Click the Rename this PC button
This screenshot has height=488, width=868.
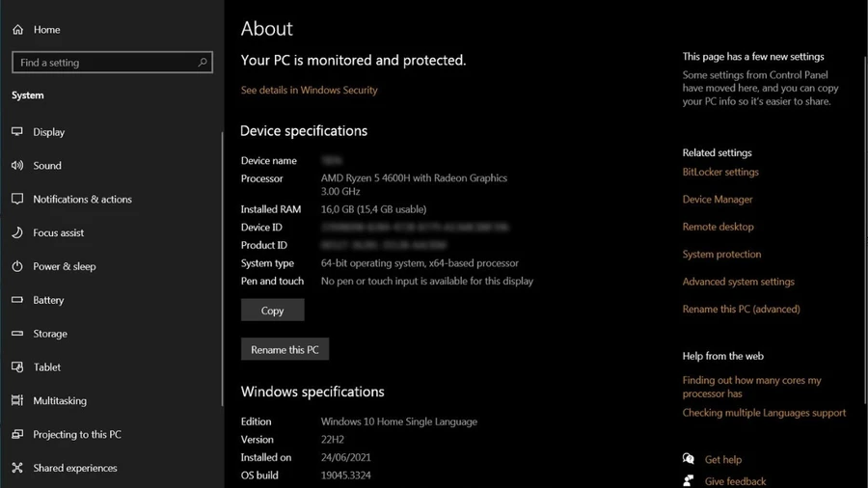coord(285,349)
